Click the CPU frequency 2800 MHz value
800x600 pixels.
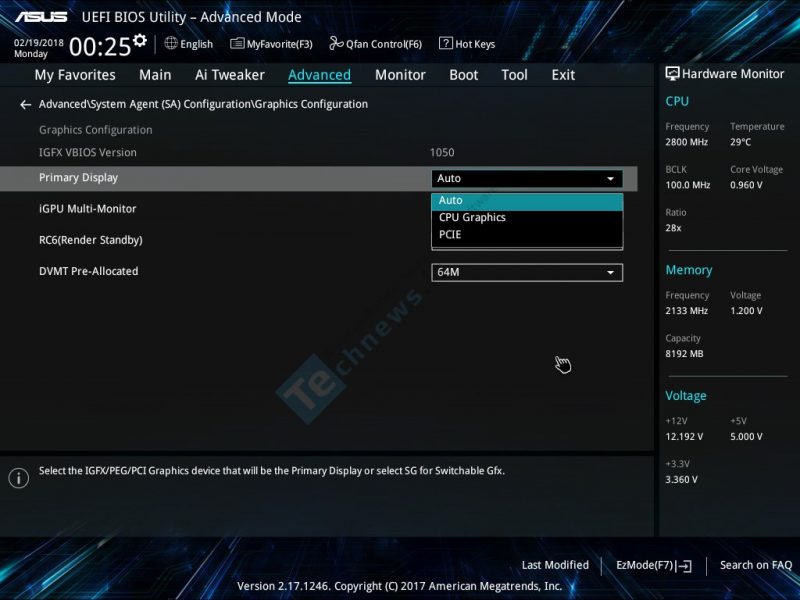686,142
